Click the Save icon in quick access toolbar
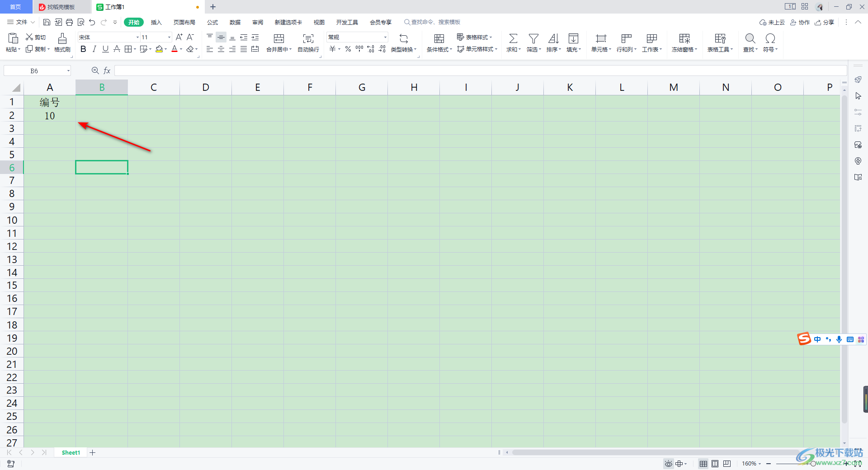 [x=47, y=22]
